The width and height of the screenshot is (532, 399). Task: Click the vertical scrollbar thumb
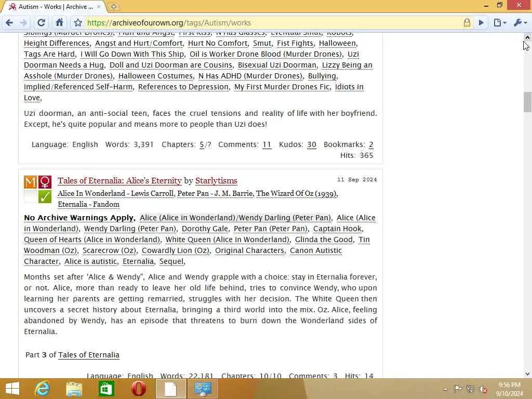tap(527, 102)
